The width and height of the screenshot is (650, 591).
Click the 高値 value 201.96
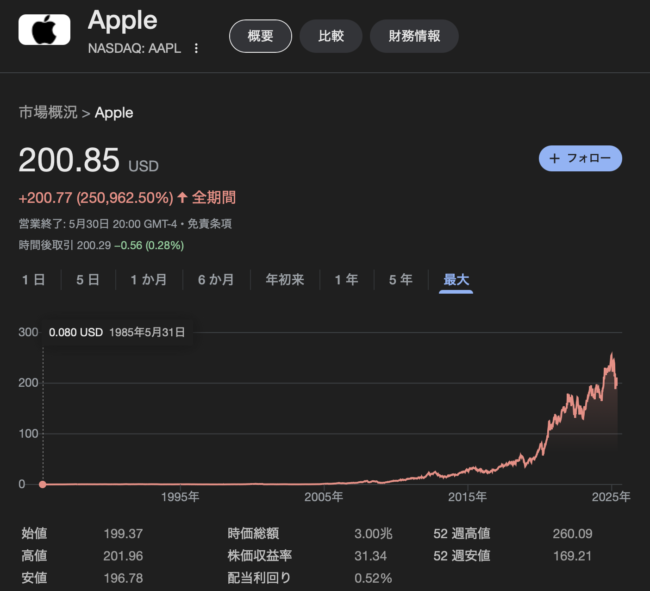coord(123,556)
